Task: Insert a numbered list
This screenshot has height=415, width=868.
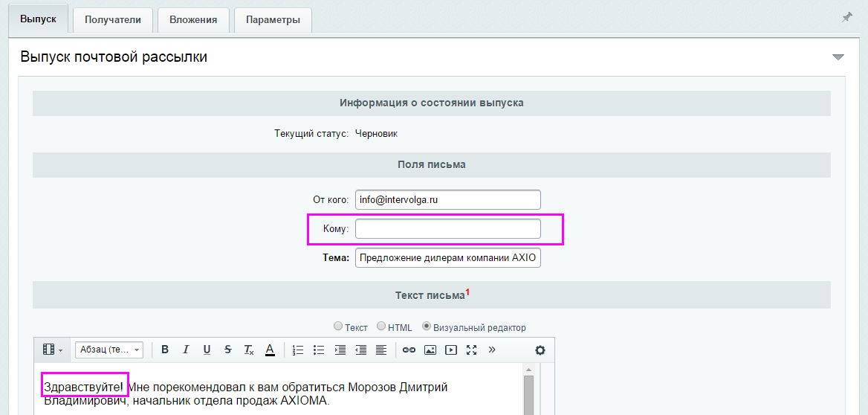Action: [x=298, y=350]
